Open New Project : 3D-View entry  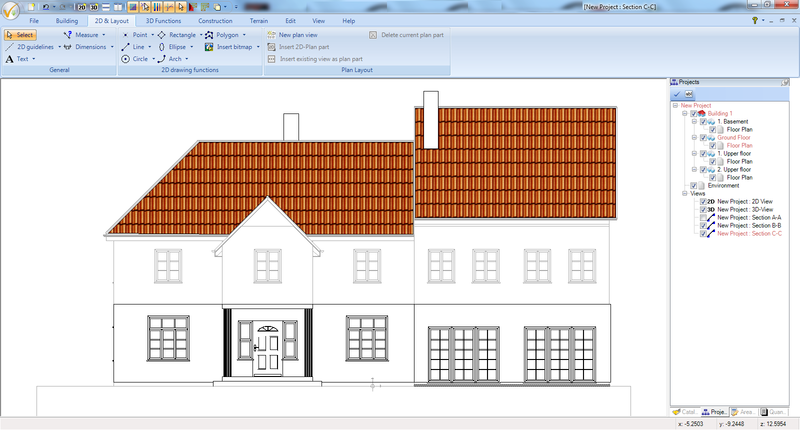point(745,210)
